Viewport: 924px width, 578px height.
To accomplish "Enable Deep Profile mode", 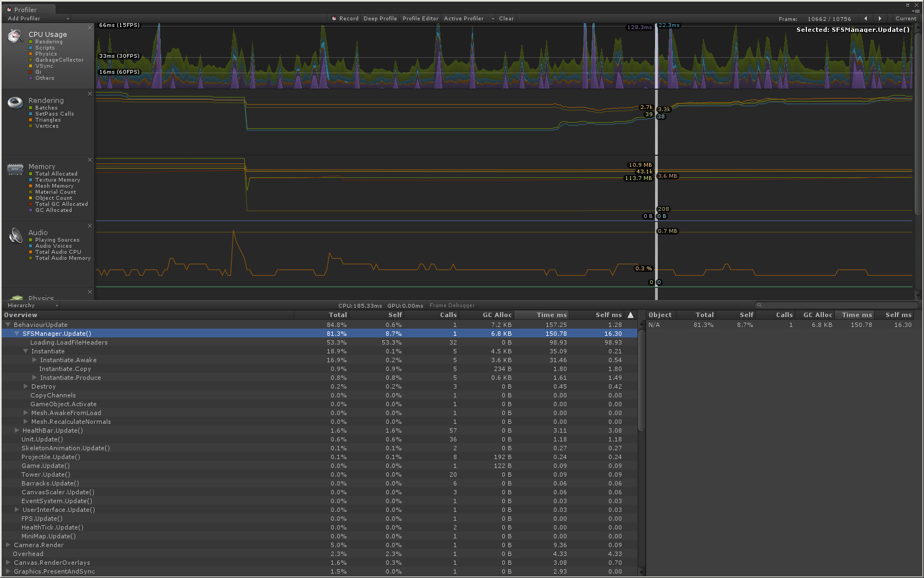I will tap(380, 19).
